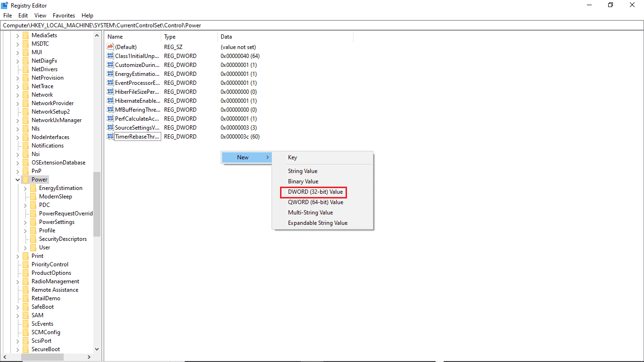
Task: Click the PnP folder icon
Action: coord(25,171)
